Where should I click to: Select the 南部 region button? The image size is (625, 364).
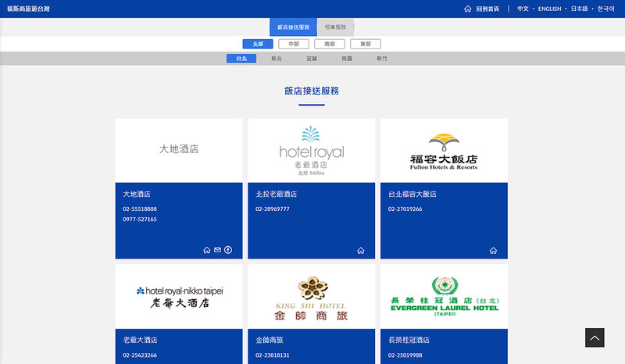[x=330, y=44]
